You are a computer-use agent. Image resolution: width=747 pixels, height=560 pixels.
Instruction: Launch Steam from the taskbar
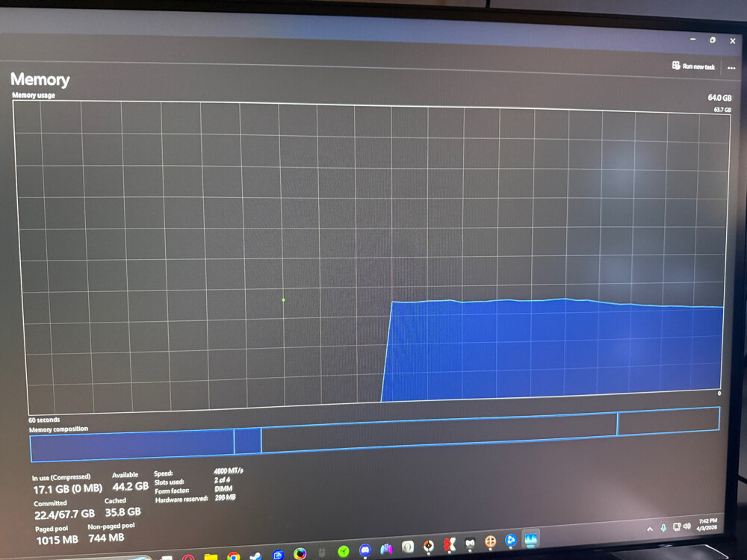pyautogui.click(x=255, y=556)
